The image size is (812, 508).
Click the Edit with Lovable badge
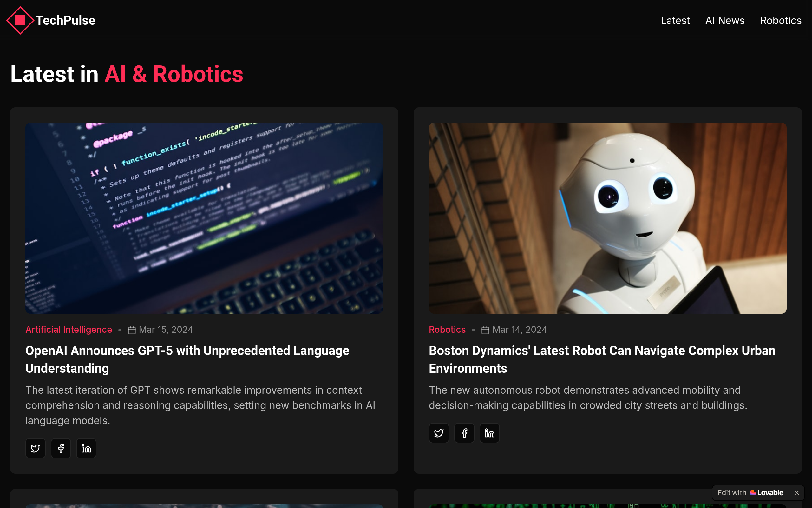click(x=750, y=492)
